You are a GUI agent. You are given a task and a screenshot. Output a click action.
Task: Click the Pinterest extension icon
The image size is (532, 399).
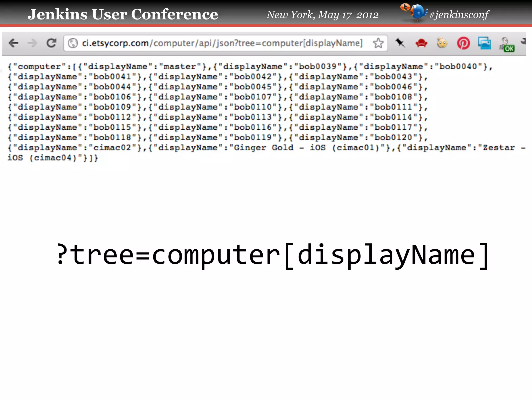[463, 43]
